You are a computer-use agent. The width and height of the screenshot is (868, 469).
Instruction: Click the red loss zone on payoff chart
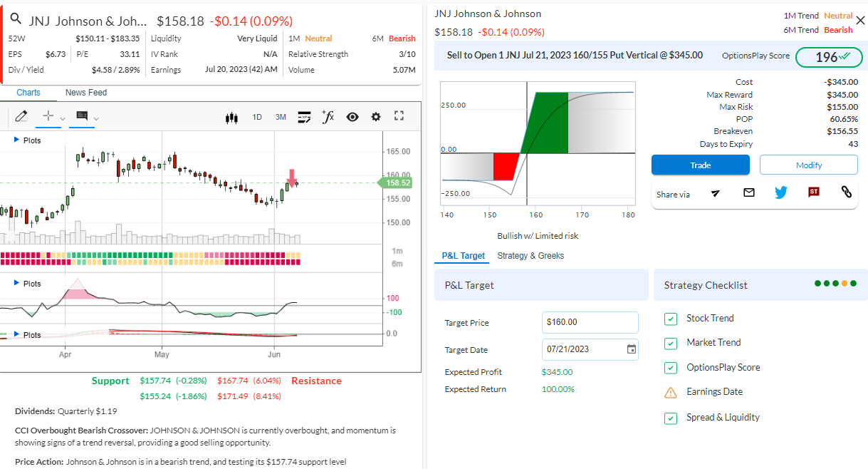coord(507,166)
